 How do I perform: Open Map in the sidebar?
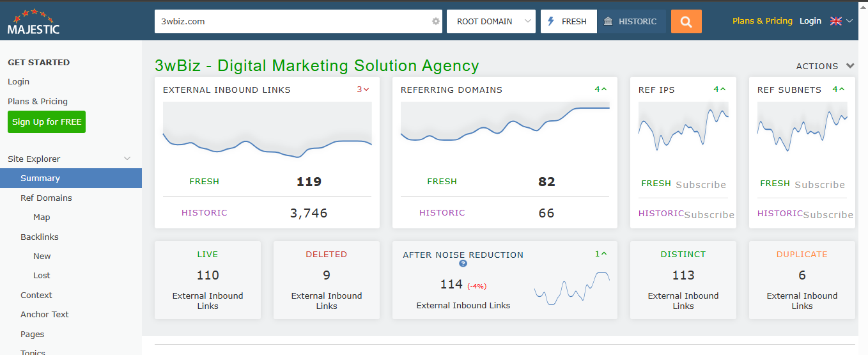pos(42,217)
